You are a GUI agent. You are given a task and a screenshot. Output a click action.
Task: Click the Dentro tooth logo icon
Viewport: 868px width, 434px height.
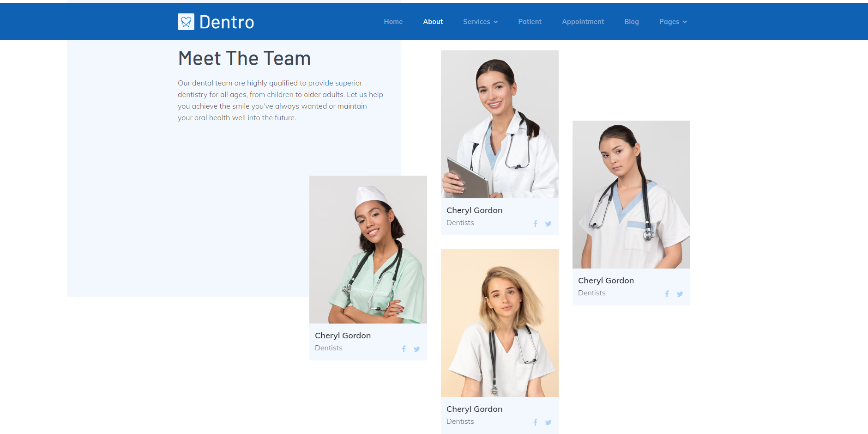[x=186, y=22]
